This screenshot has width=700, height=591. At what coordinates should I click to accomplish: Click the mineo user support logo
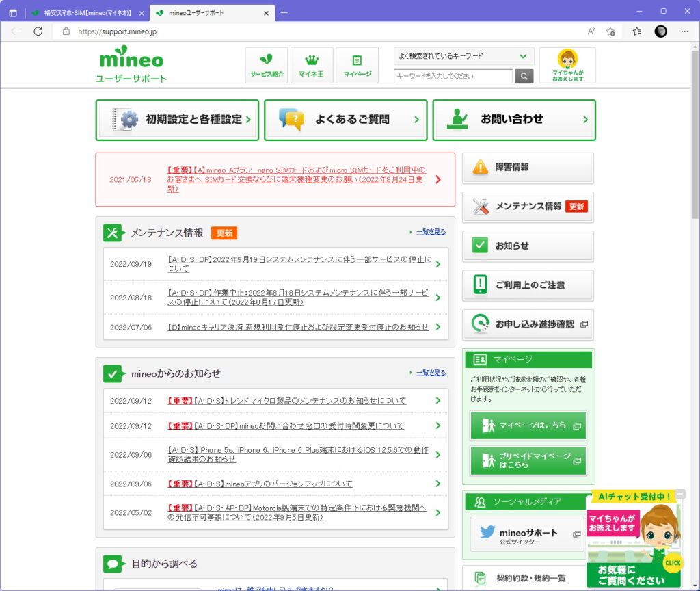tap(131, 64)
